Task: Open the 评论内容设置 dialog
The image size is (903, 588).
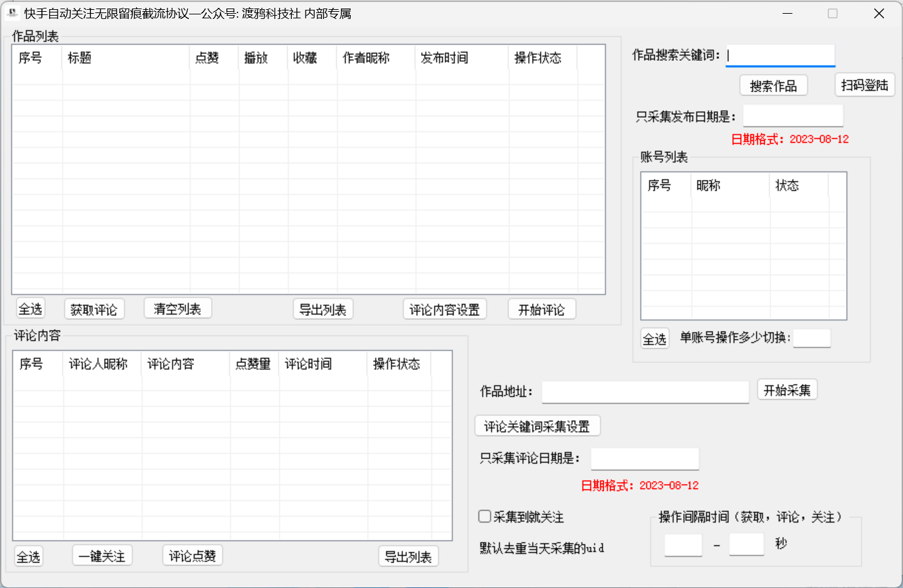Action: coord(445,309)
